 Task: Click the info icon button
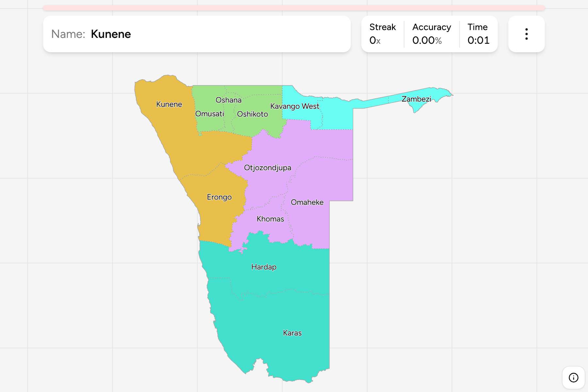click(573, 378)
